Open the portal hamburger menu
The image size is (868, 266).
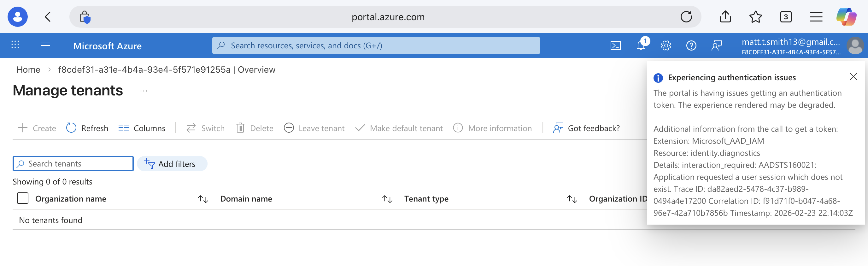(x=45, y=45)
